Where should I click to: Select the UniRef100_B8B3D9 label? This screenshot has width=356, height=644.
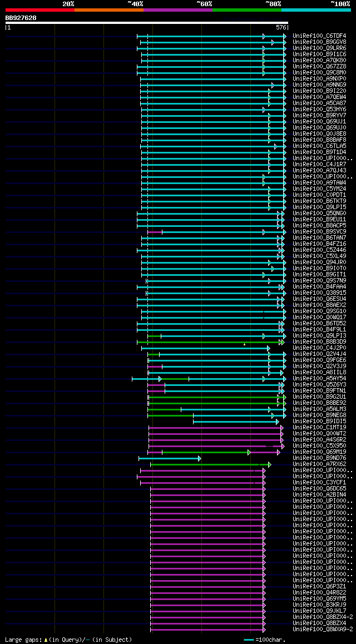point(319,341)
